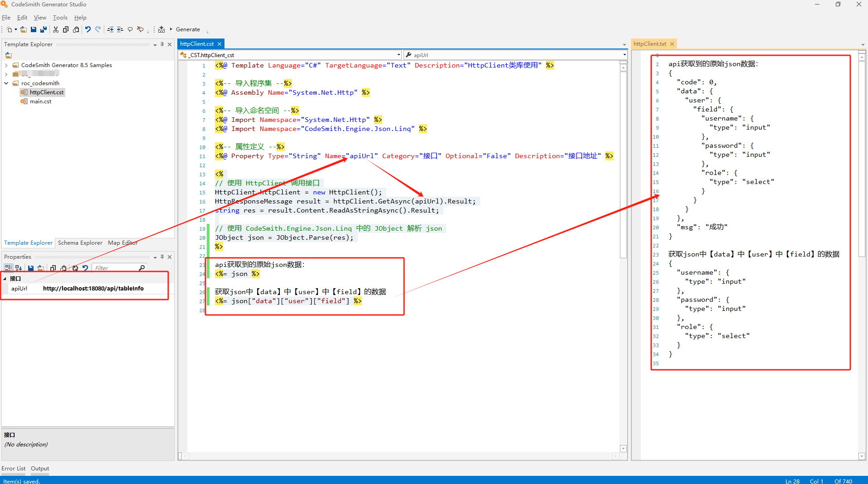Close the httpClient.txt tab
Image resolution: width=868 pixels, height=484 pixels.
pyautogui.click(x=672, y=44)
